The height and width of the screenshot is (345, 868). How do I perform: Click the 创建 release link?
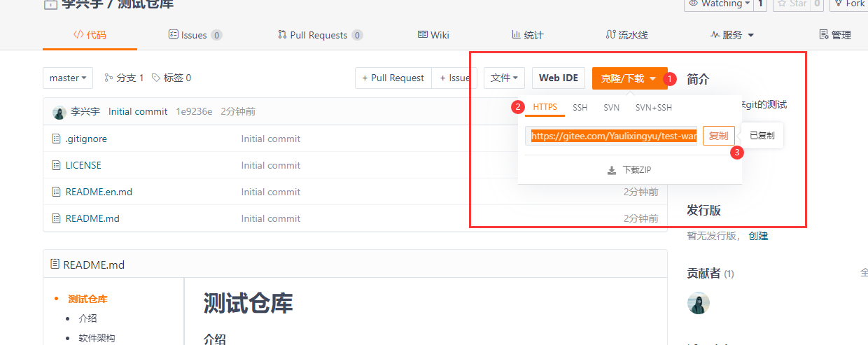(758, 236)
